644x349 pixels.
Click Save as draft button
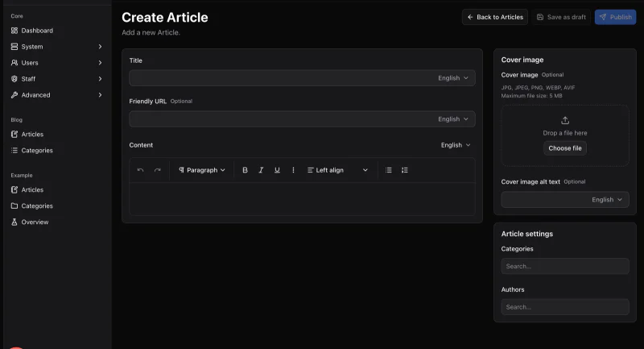pos(561,17)
